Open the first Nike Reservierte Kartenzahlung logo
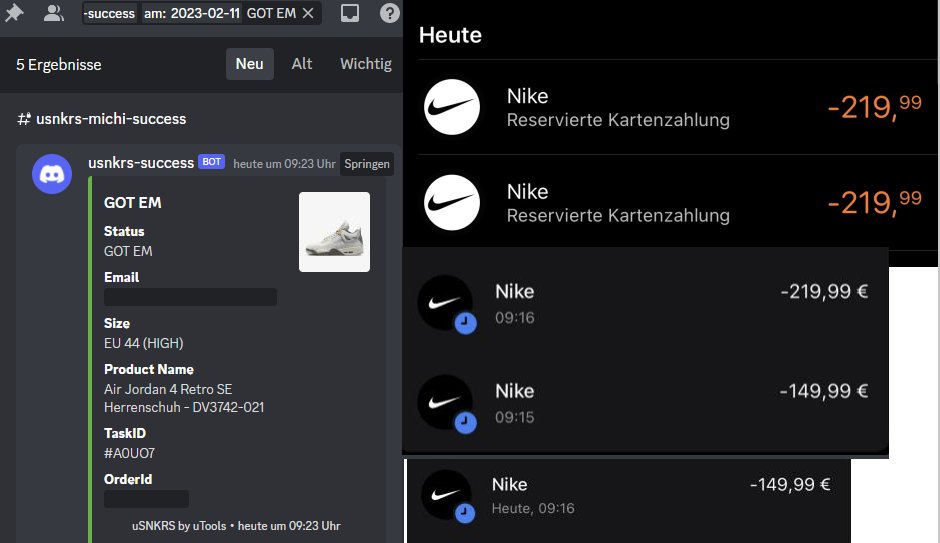Screen dimensions: 940x543 point(451,107)
